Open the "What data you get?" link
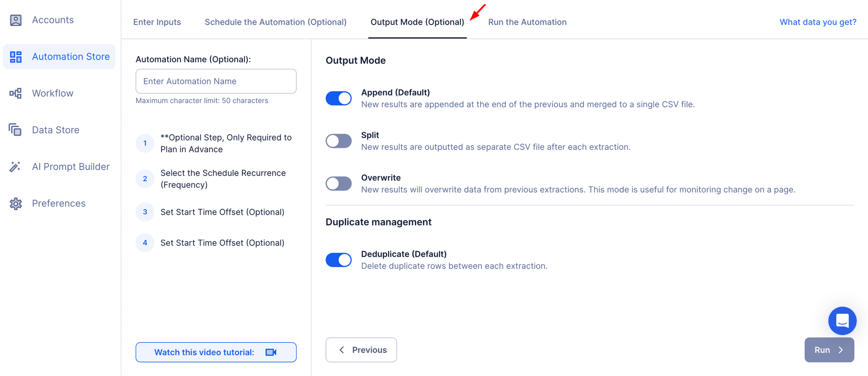The width and height of the screenshot is (868, 376). click(818, 22)
